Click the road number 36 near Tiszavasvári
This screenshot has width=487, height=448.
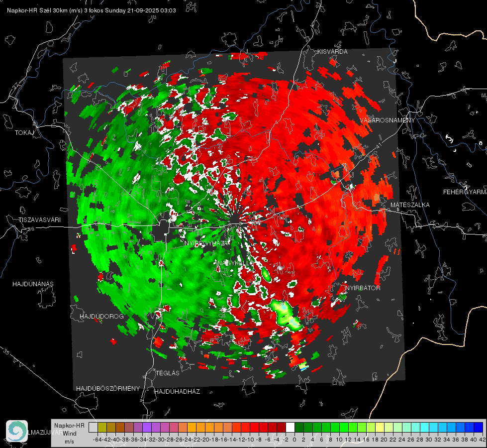point(31,229)
